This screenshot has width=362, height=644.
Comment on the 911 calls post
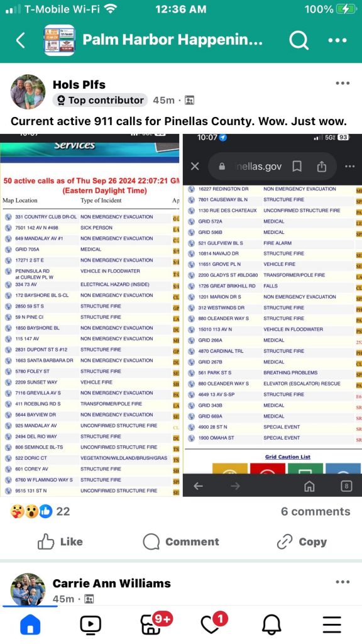click(180, 541)
